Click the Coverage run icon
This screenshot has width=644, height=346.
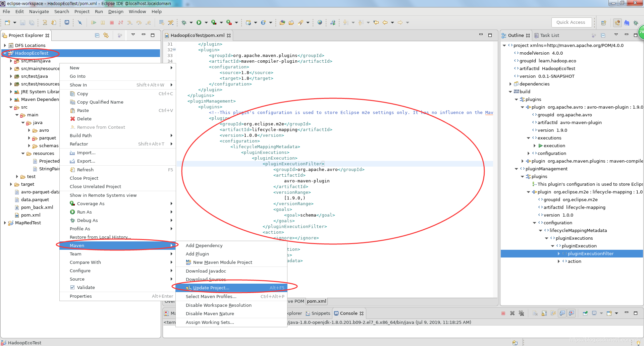(x=214, y=22)
